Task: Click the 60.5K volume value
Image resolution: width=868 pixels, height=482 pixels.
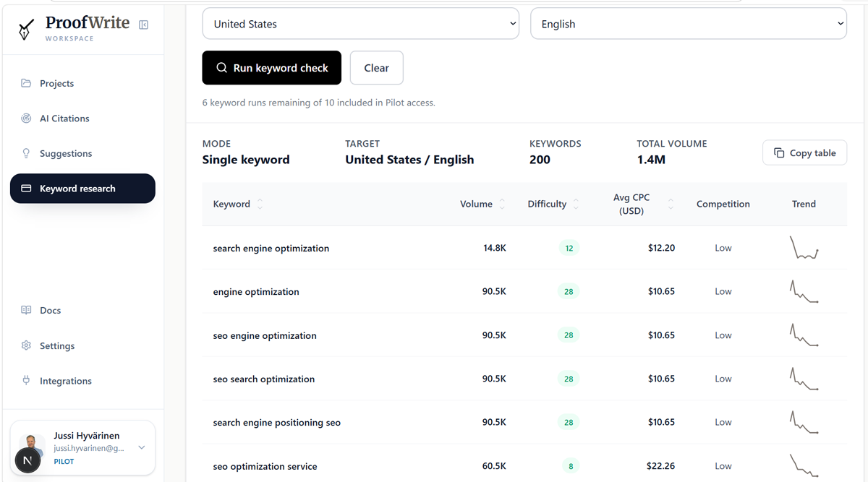Action: pyautogui.click(x=494, y=466)
